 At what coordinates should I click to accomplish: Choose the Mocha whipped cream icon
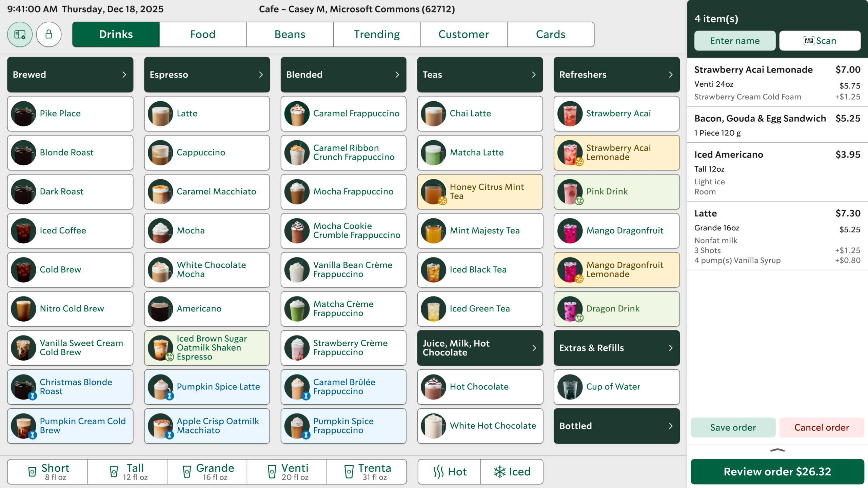[160, 231]
